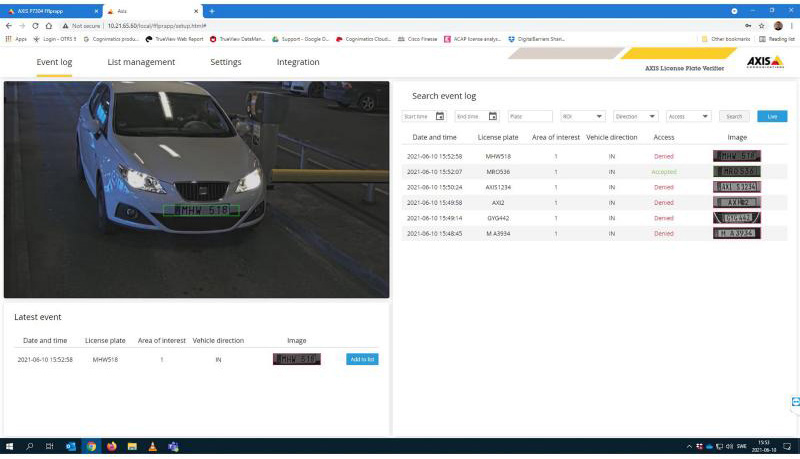Launch VLC media player from taskbar
The height and width of the screenshot is (459, 800).
tap(152, 446)
